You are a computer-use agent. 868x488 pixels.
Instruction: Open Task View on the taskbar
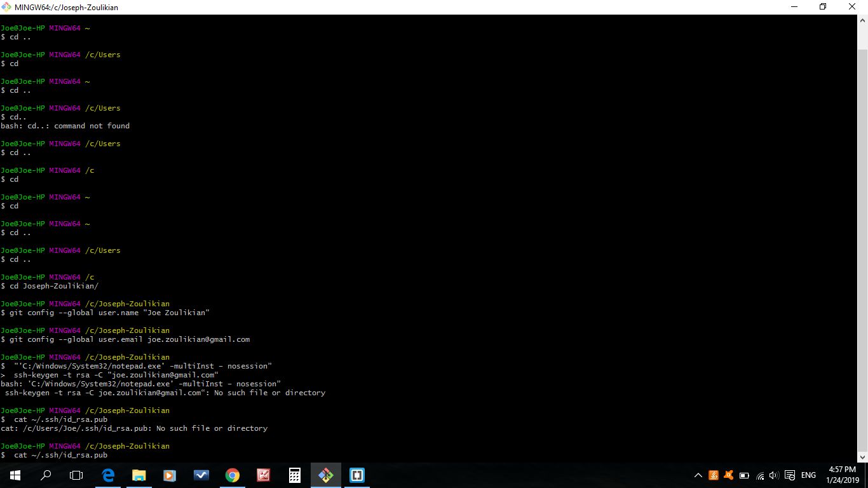coord(76,475)
